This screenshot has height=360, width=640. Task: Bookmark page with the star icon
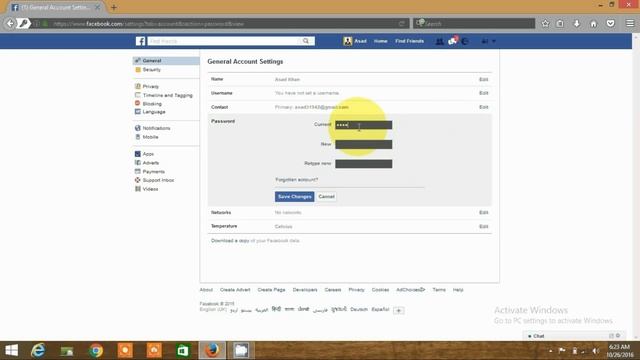[x=545, y=24]
